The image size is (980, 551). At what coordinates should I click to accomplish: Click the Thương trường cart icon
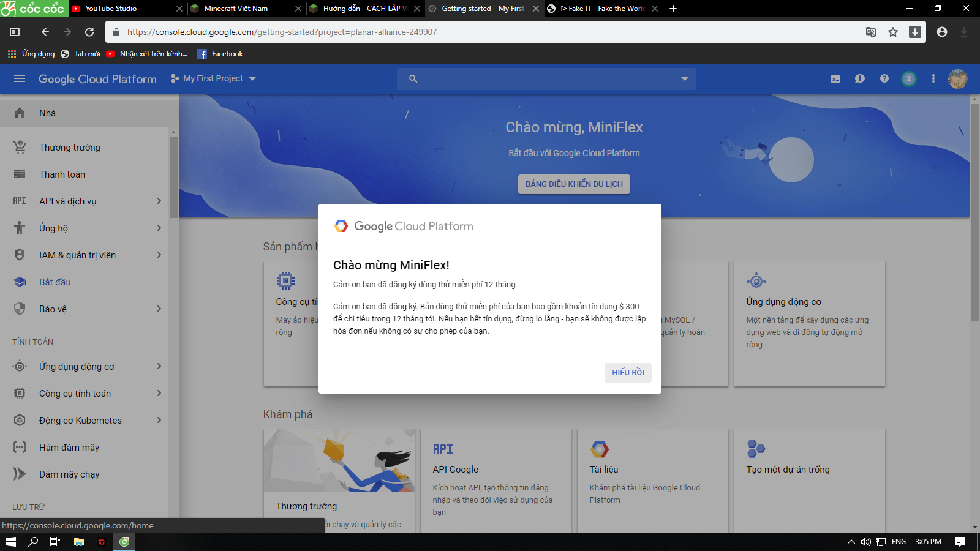20,147
